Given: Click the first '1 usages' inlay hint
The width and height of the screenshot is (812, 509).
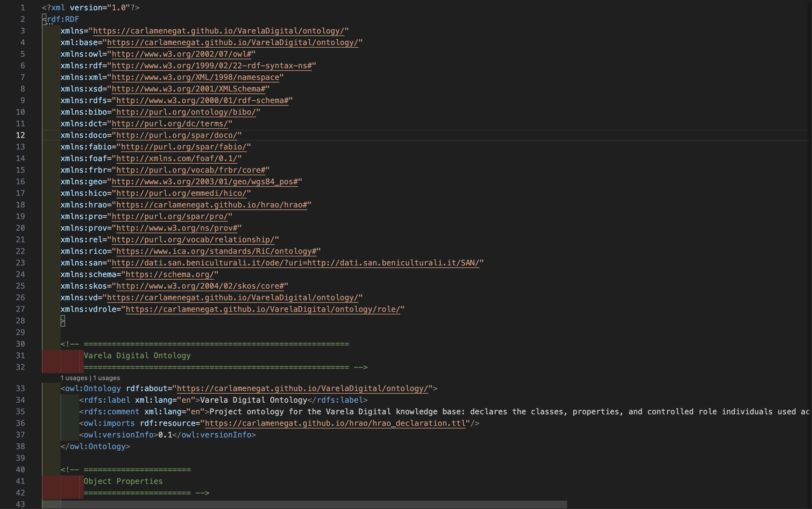Looking at the screenshot, I should point(75,378).
